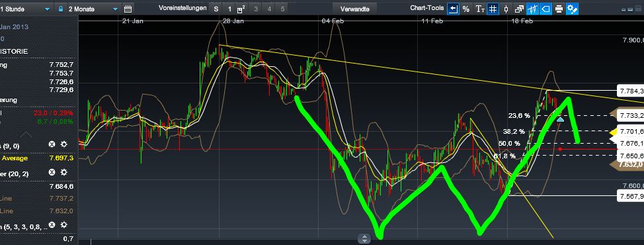The image size is (644, 245).
Task: Select preset 4
Action: click(269, 9)
